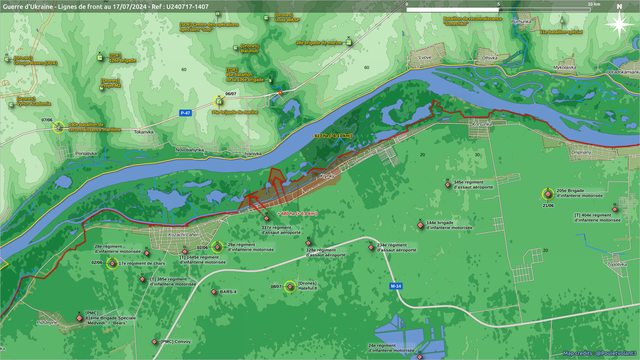
Task: Select the PMC Convoy unit marker
Action: [x=154, y=342]
